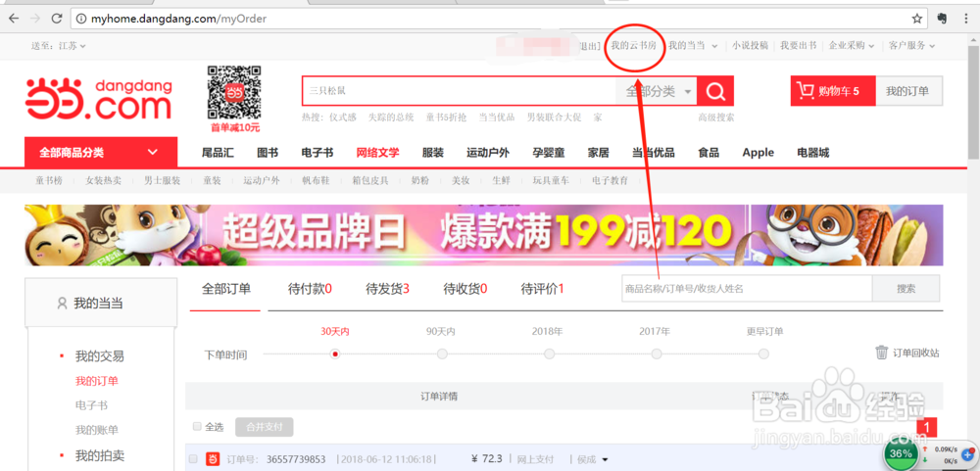980x471 pixels.
Task: Switch to the 全部订单 tab
Action: click(x=225, y=289)
